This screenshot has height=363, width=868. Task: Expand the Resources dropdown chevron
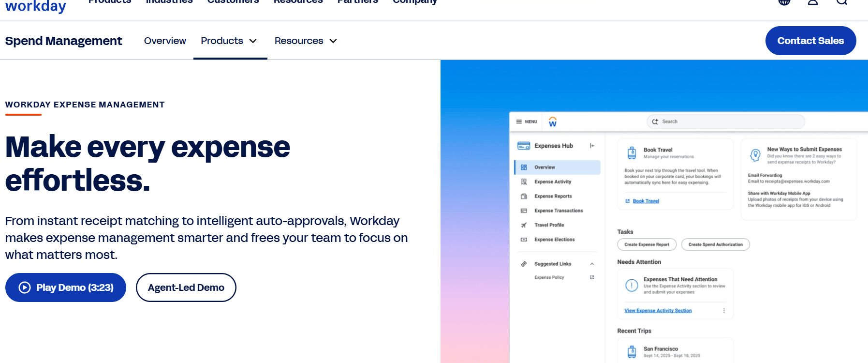click(x=333, y=41)
